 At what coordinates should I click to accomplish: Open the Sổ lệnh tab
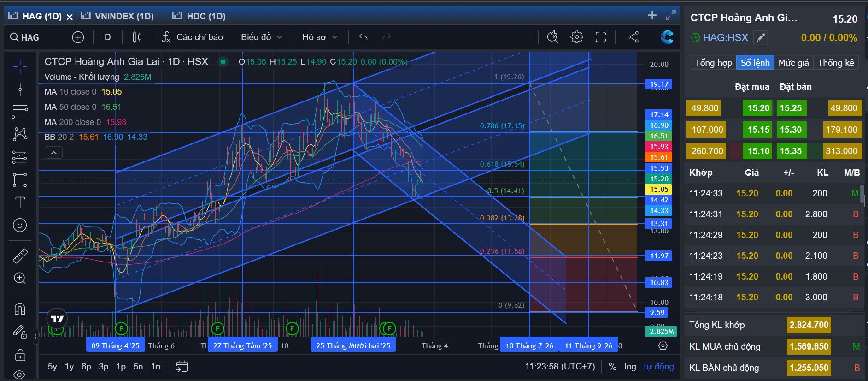pyautogui.click(x=755, y=63)
